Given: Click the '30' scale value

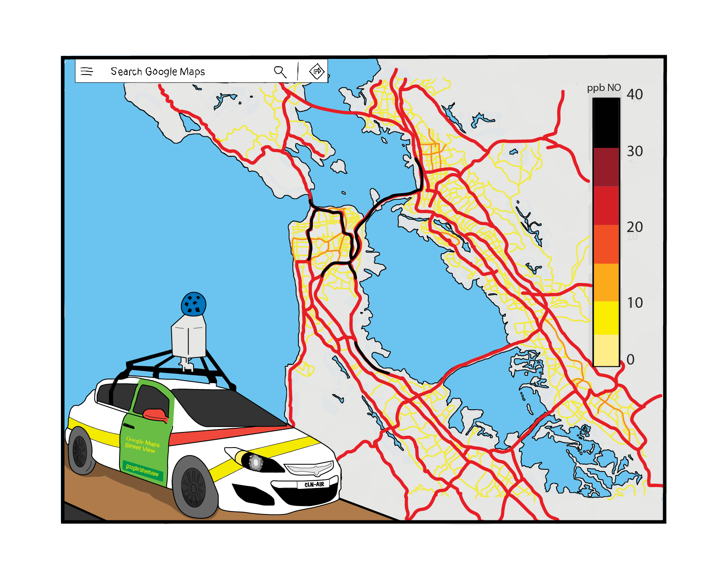Looking at the screenshot, I should pos(635,151).
